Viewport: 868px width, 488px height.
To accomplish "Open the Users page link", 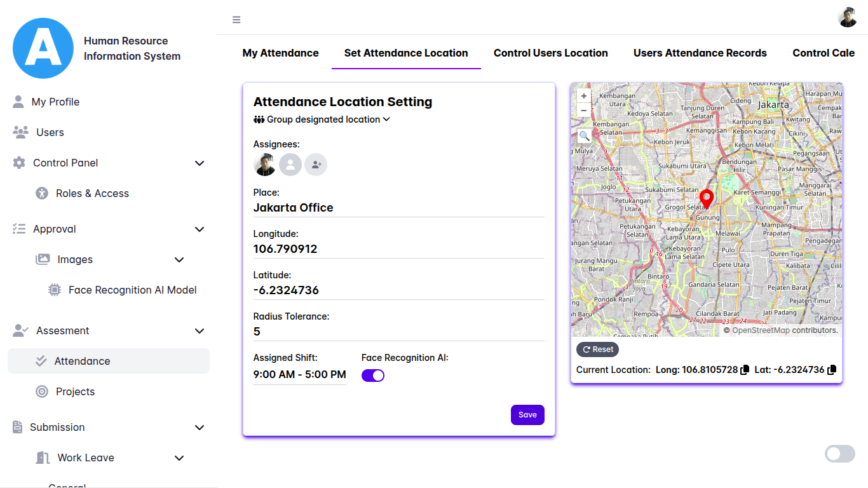I will (50, 132).
